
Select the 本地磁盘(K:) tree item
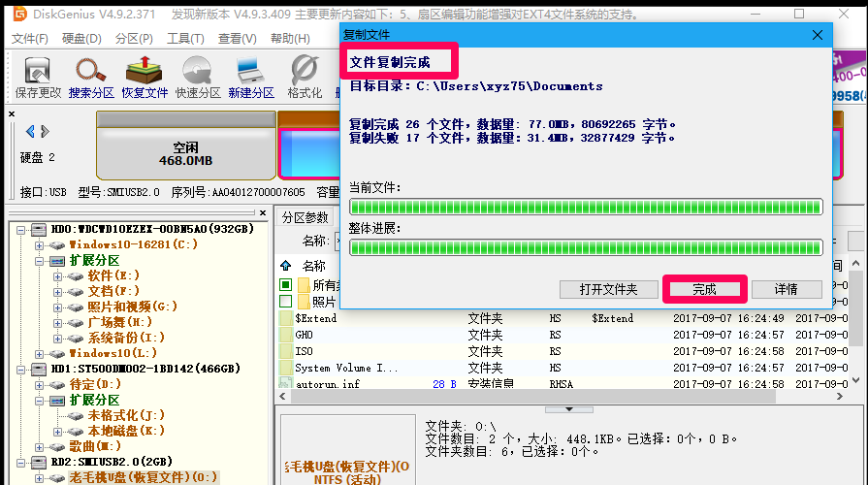(x=126, y=431)
